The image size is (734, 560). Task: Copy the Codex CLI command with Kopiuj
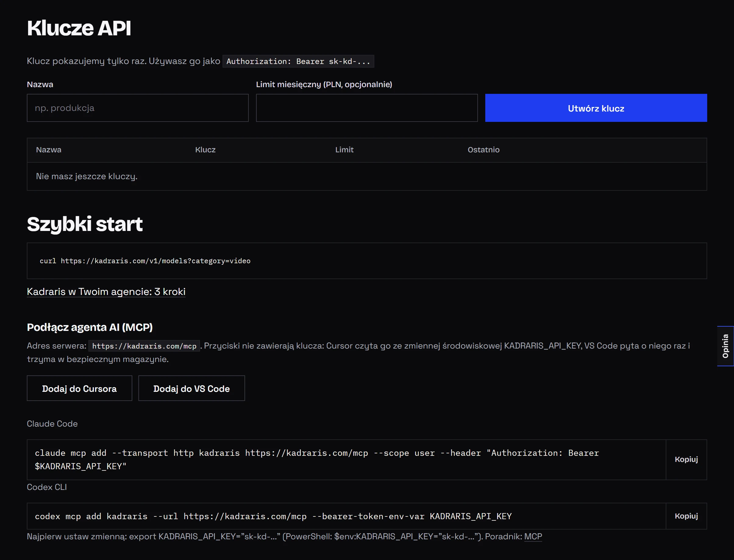pyautogui.click(x=686, y=516)
